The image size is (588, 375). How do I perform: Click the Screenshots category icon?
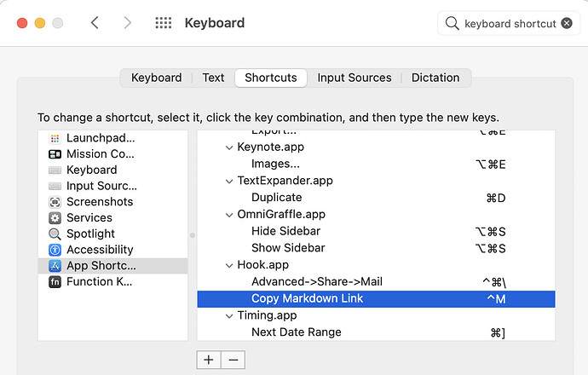(x=55, y=202)
